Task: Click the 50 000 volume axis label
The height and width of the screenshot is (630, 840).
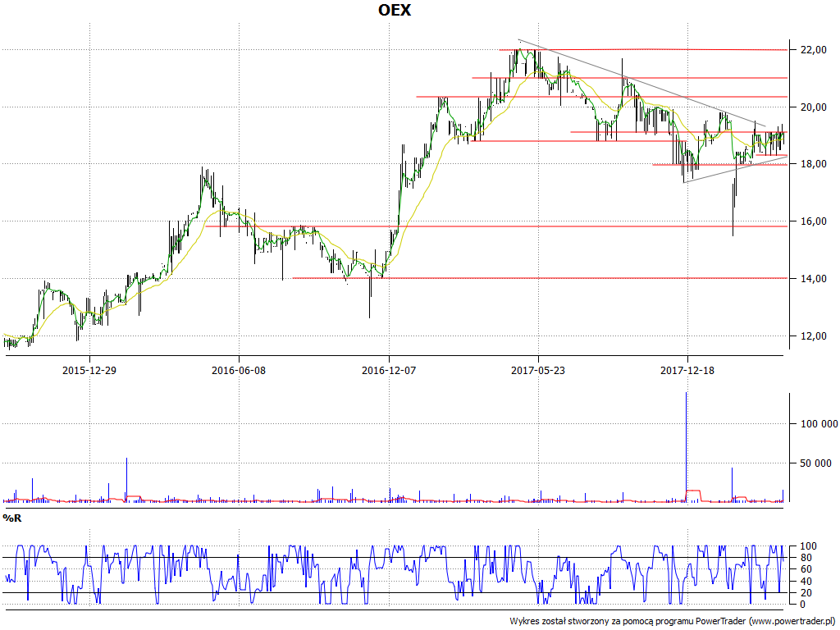Action: 816,463
